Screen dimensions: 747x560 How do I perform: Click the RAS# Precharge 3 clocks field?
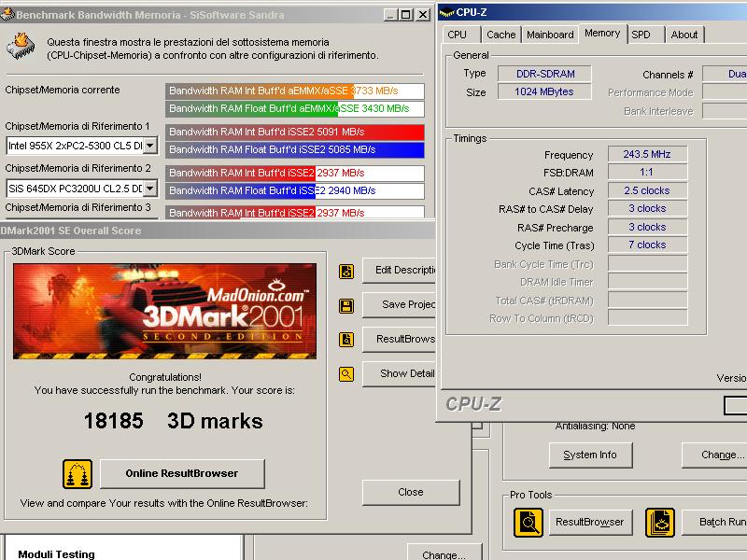[647, 227]
